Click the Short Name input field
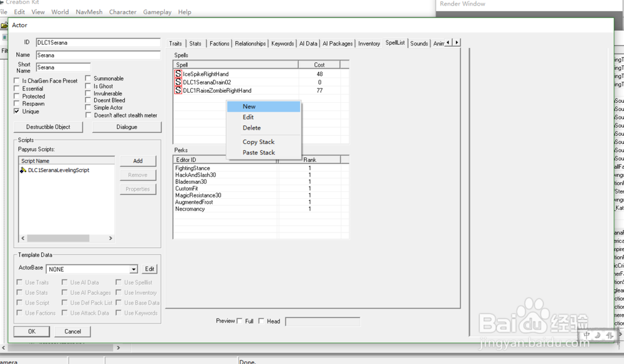The height and width of the screenshot is (364, 624). point(63,67)
